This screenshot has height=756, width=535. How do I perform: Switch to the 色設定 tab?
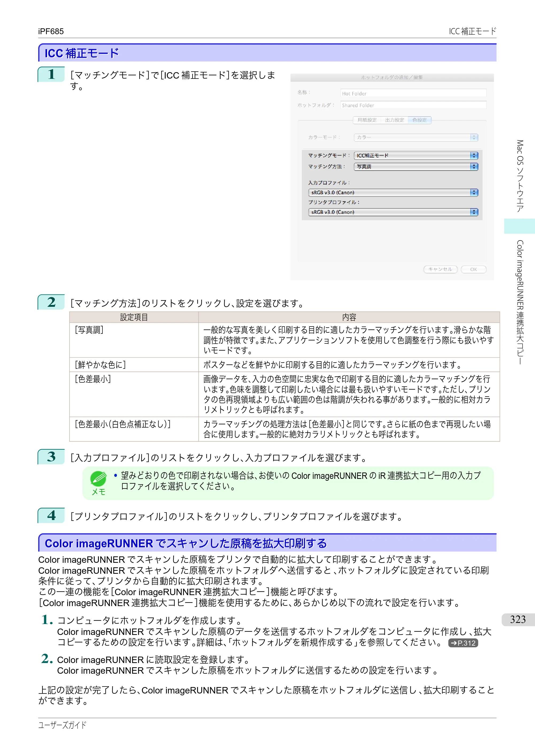[419, 120]
